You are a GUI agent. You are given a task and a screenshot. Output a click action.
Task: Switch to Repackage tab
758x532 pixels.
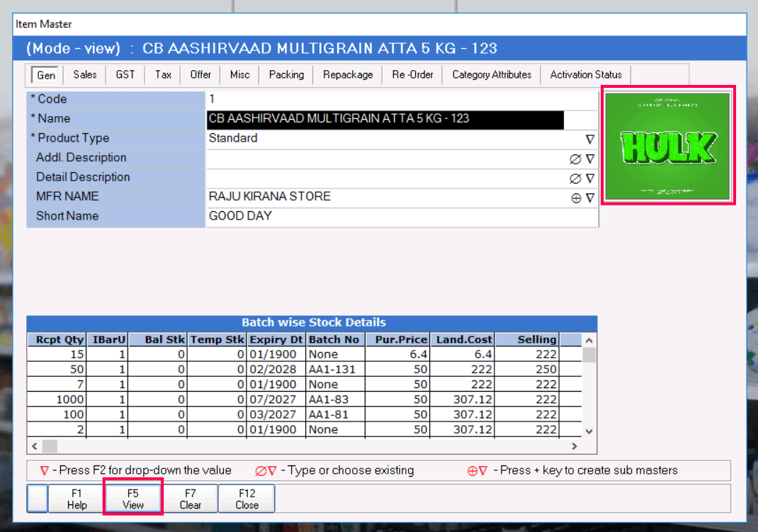pos(348,75)
